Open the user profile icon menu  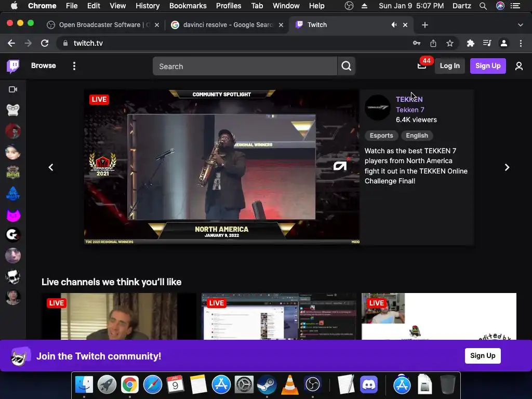click(x=519, y=66)
